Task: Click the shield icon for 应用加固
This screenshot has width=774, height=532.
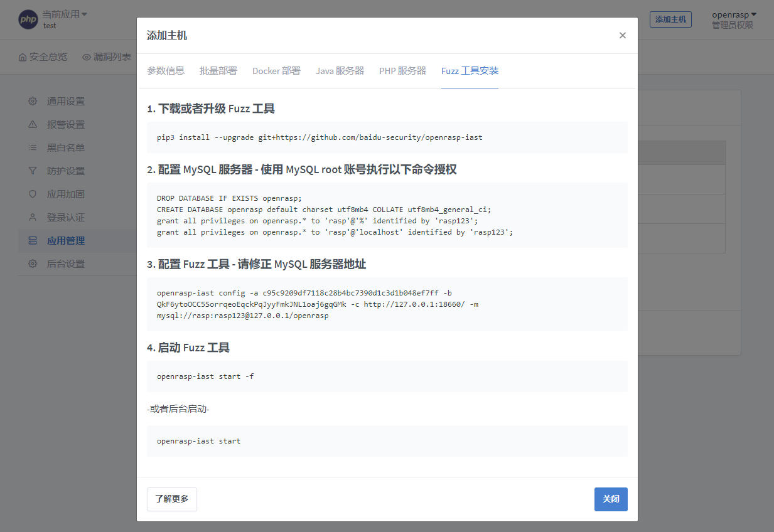Action: pyautogui.click(x=33, y=194)
